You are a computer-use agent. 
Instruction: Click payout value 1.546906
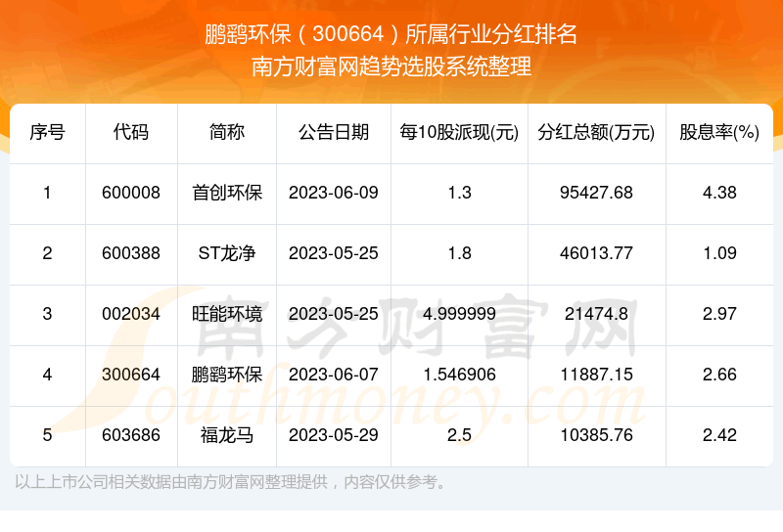459,375
